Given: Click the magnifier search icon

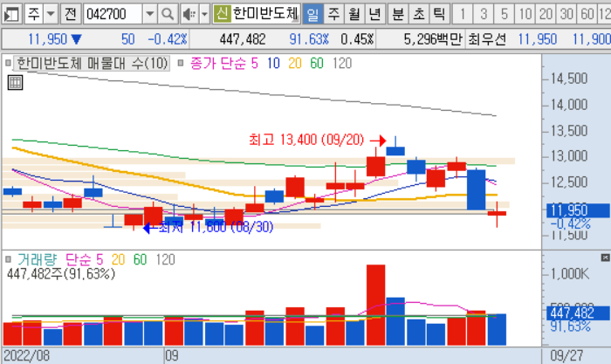Looking at the screenshot, I should [x=168, y=15].
